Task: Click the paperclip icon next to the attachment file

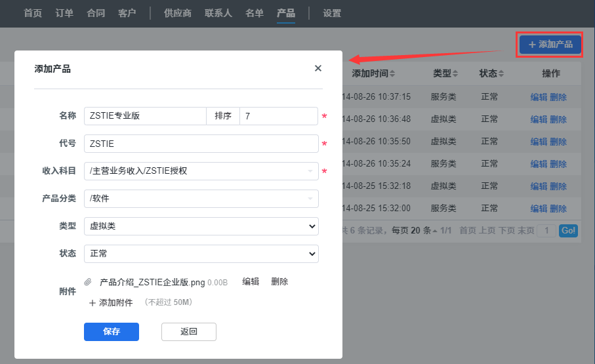Action: pyautogui.click(x=88, y=282)
